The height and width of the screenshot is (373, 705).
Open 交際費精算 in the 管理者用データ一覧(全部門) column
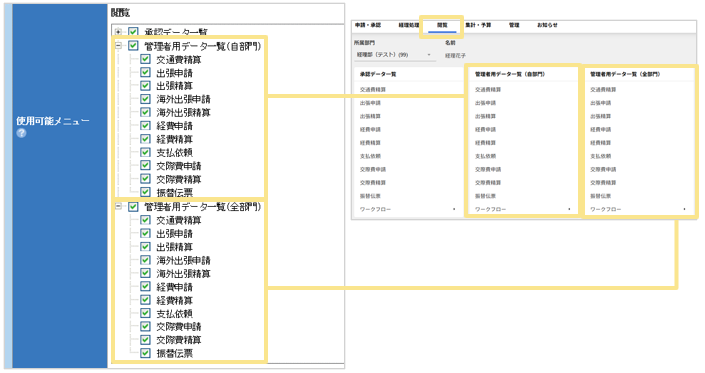[603, 182]
